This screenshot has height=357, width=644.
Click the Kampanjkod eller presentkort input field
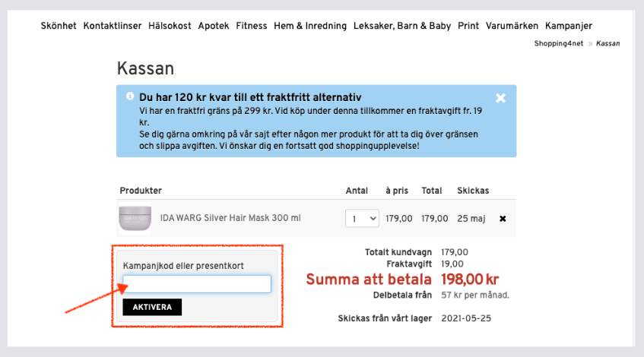point(197,284)
